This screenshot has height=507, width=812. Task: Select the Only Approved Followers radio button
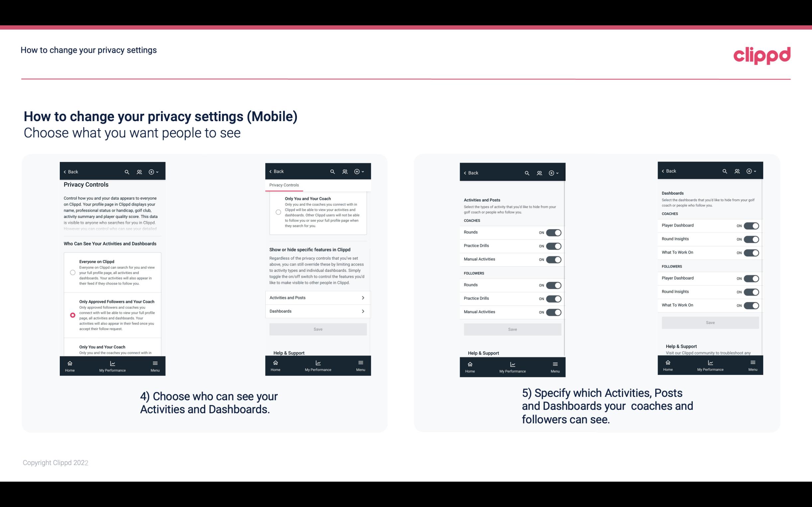pyautogui.click(x=72, y=315)
